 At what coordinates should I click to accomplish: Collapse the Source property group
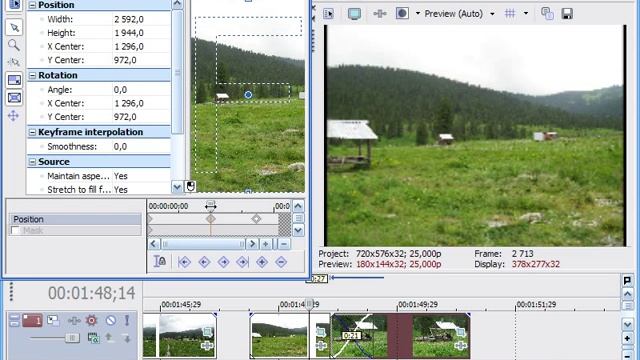pos(32,162)
